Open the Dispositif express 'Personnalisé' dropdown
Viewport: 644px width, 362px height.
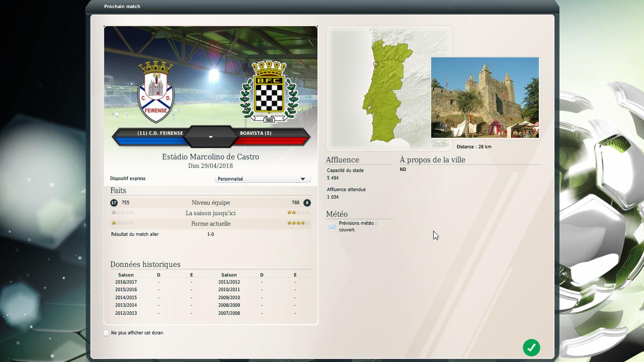click(x=262, y=179)
